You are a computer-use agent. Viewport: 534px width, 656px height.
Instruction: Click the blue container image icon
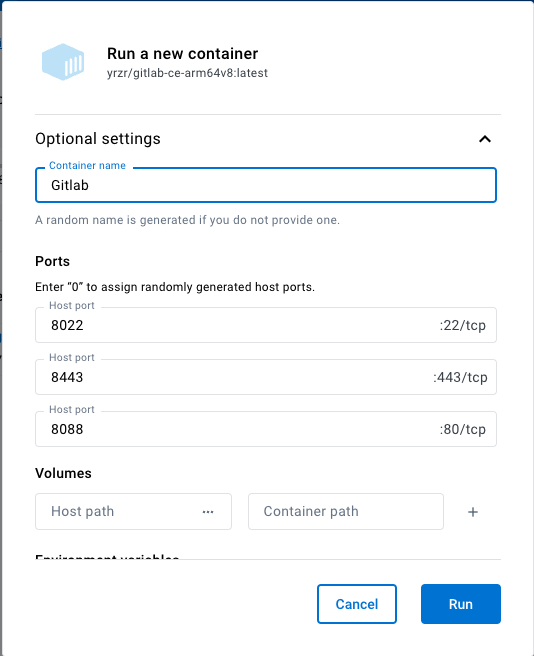pyautogui.click(x=63, y=62)
